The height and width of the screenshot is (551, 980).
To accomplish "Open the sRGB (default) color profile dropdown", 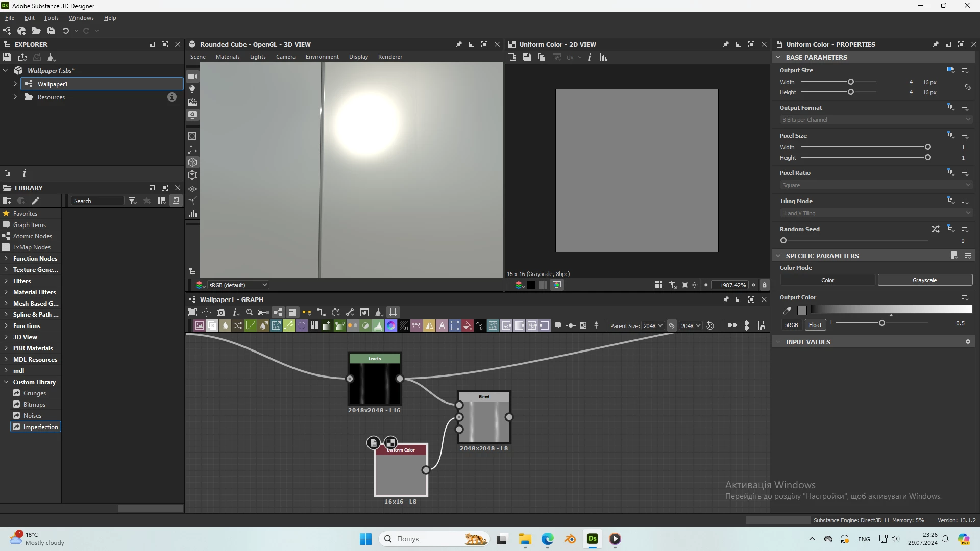I will [238, 285].
